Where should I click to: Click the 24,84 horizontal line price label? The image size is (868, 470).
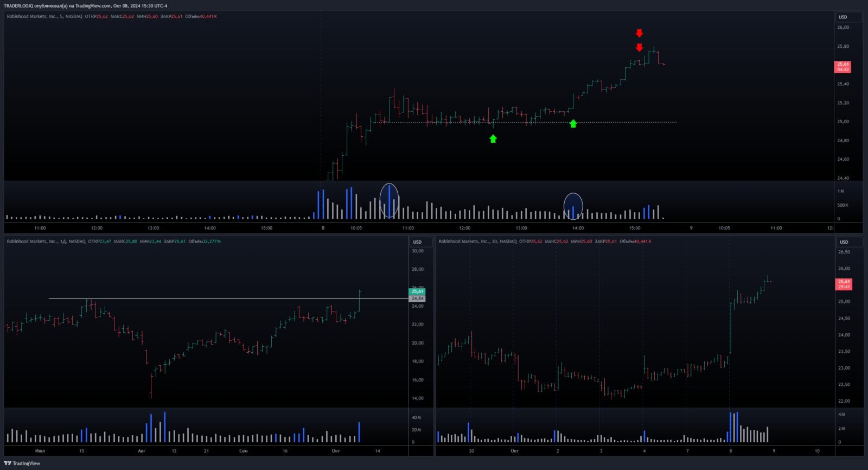(x=417, y=298)
